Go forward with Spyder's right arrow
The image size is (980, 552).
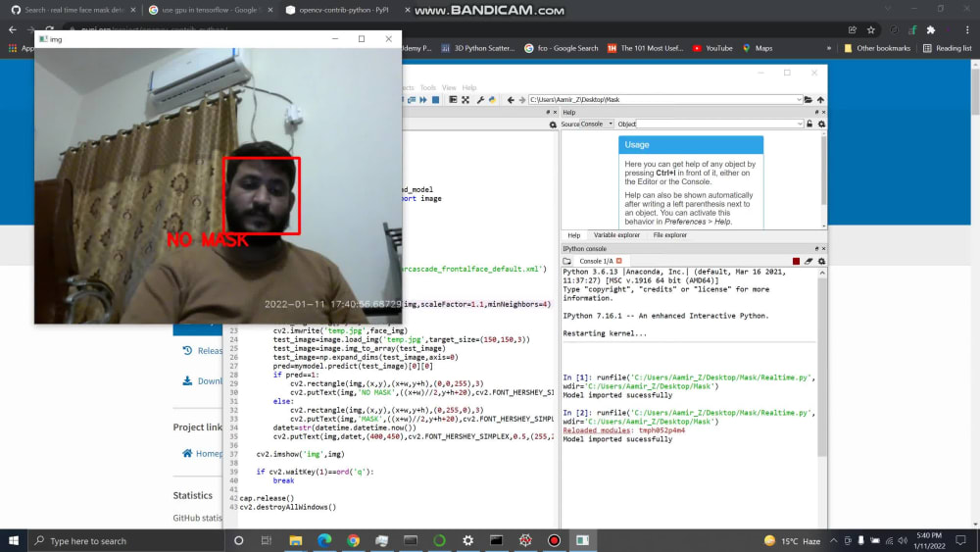[x=522, y=99]
